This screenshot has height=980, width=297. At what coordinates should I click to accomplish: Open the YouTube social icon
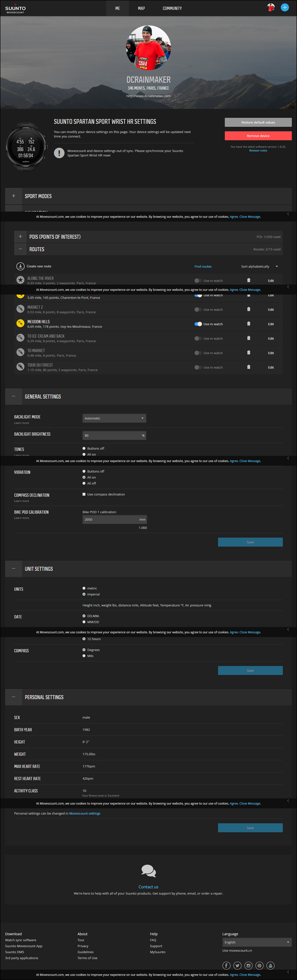pyautogui.click(x=270, y=966)
